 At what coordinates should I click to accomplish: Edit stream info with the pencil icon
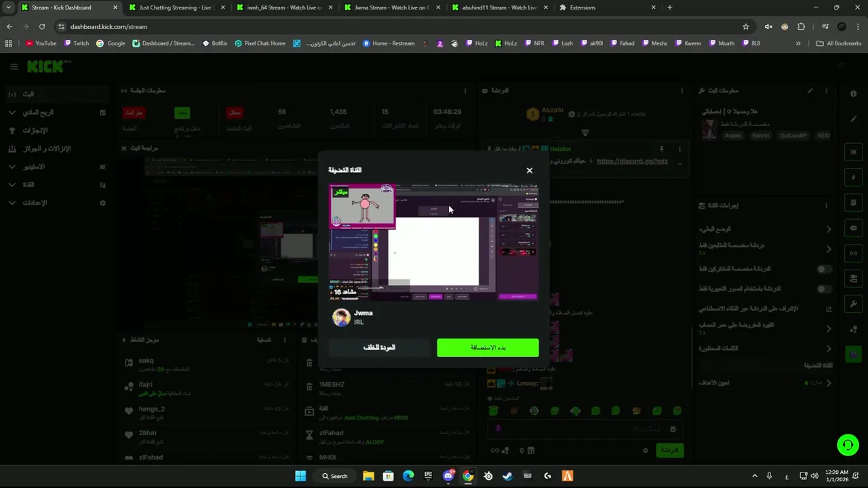coord(810,91)
